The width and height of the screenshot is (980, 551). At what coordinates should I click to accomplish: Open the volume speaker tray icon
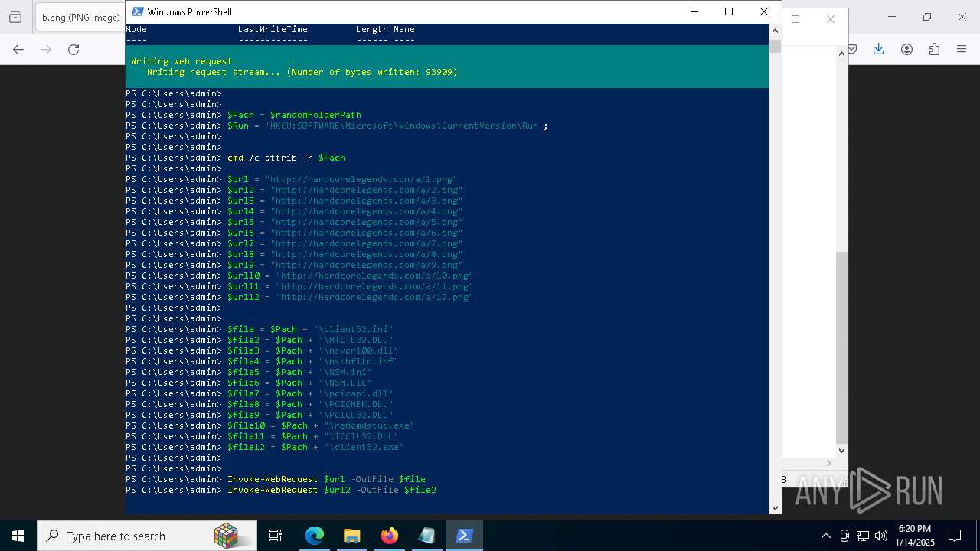(x=881, y=536)
